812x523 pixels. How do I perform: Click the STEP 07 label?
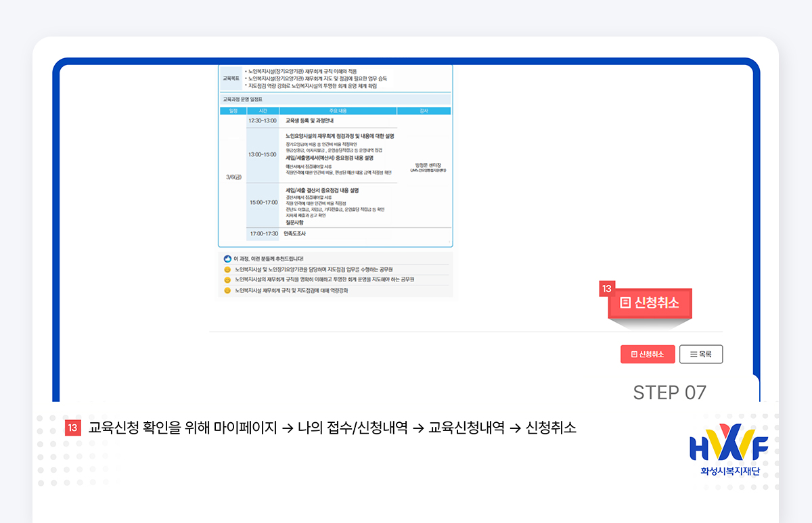671,392
